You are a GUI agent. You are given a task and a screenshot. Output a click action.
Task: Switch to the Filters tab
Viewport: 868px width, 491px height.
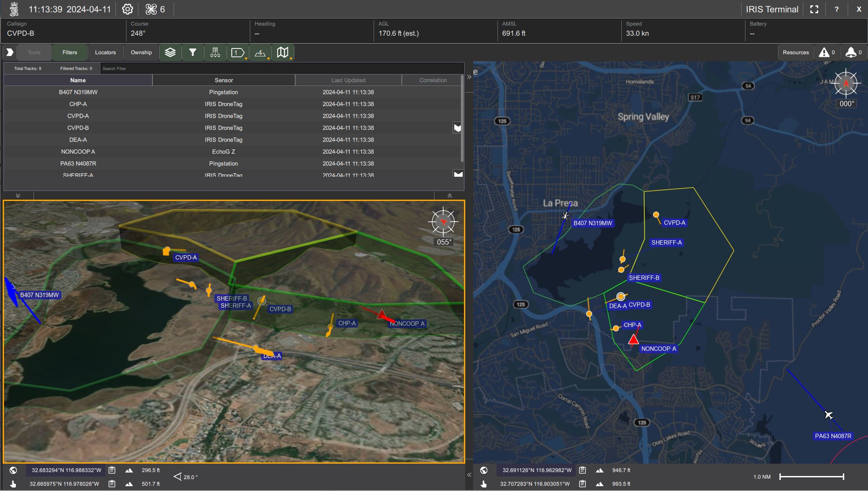tap(70, 52)
